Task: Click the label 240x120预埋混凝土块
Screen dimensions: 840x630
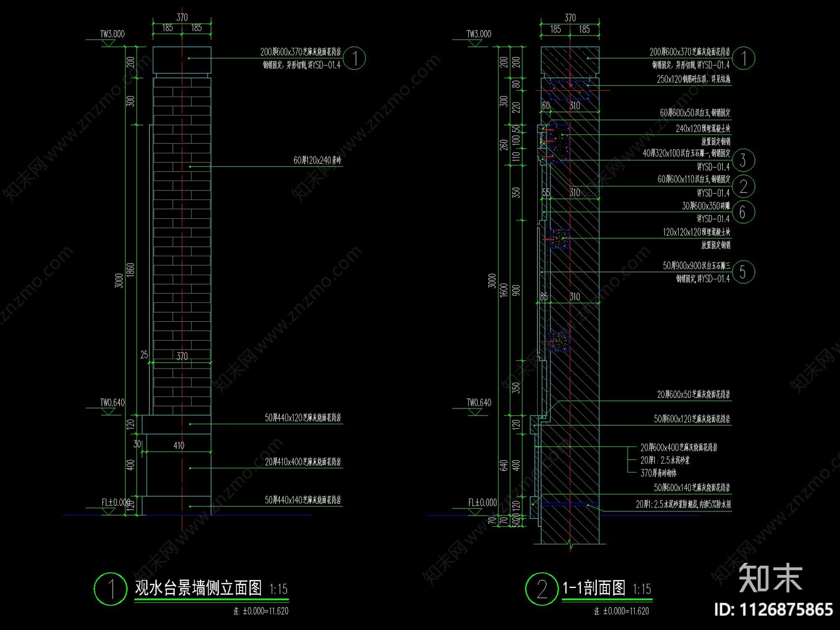Action: click(x=702, y=128)
